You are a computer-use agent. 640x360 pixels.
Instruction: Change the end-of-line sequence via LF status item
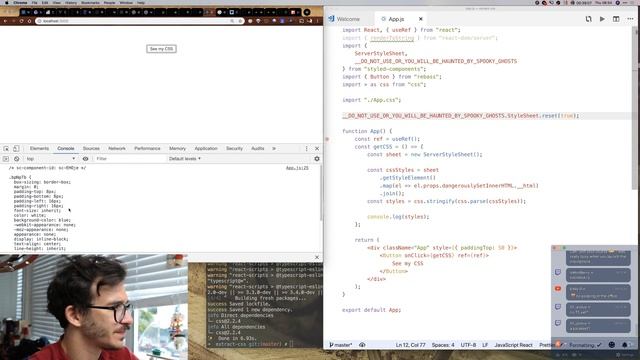pos(485,345)
